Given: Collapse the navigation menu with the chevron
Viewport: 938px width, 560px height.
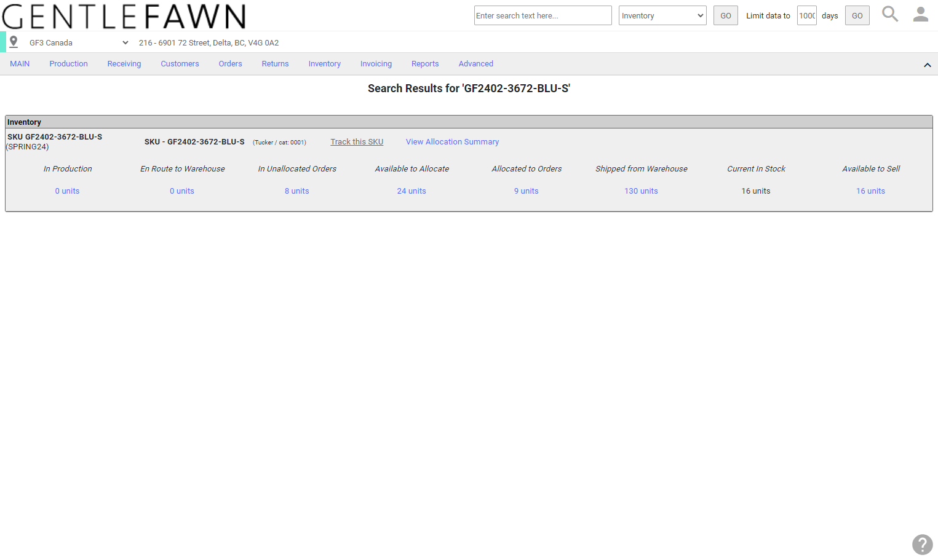Looking at the screenshot, I should (x=928, y=65).
